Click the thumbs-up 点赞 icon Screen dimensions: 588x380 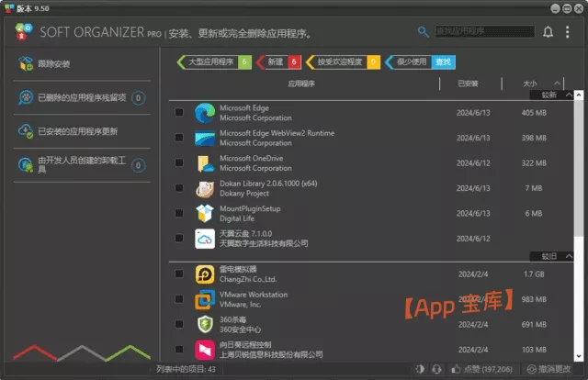(456, 369)
